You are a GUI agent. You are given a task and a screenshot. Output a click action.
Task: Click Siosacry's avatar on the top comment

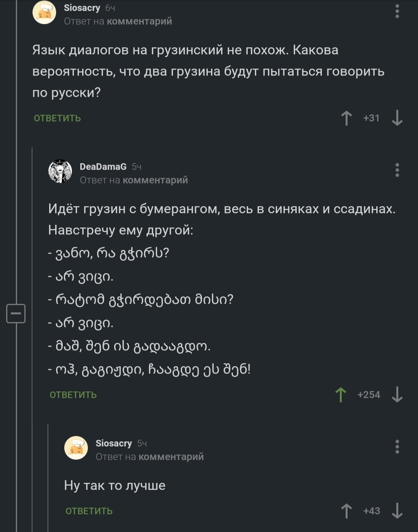[44, 12]
